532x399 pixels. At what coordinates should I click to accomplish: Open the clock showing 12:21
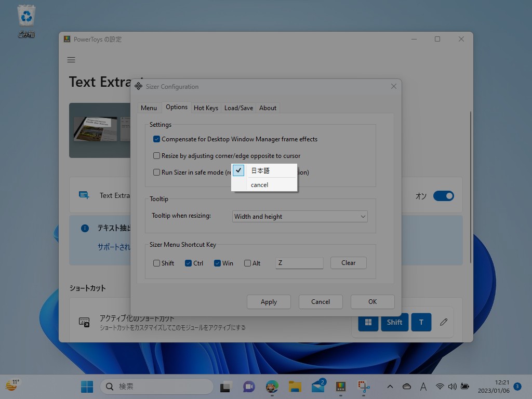[494, 387]
